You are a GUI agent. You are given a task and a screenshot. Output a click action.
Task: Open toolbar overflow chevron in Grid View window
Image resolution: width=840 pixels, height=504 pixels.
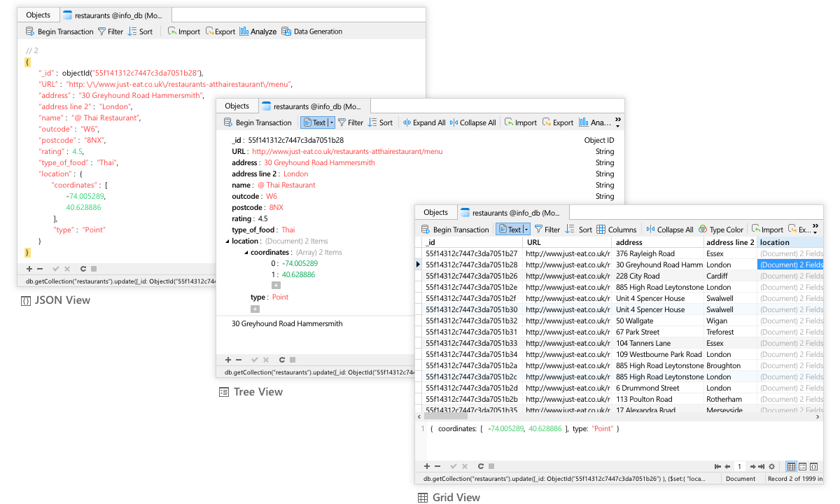pos(816,229)
